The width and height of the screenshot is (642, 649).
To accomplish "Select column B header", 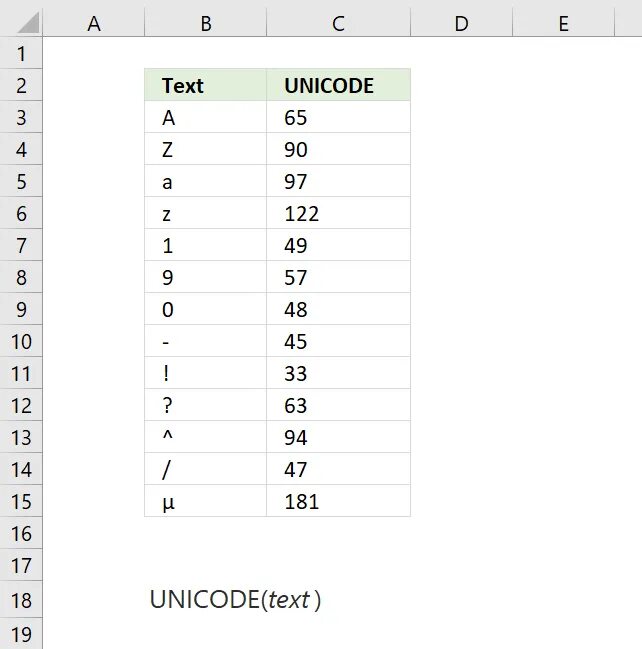I will [x=205, y=24].
